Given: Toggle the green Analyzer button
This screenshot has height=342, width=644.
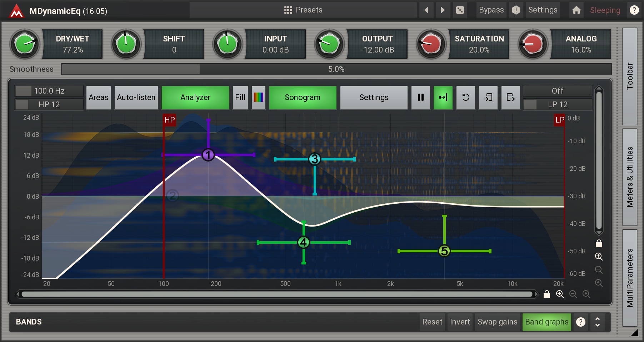Looking at the screenshot, I should click(x=195, y=97).
